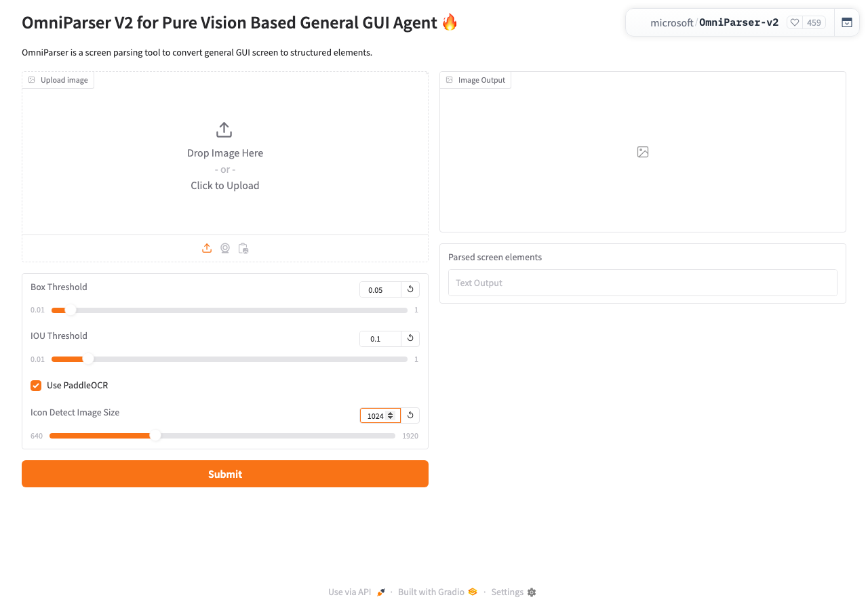Click the Icon Detect Image Size slider track

pyautogui.click(x=222, y=436)
